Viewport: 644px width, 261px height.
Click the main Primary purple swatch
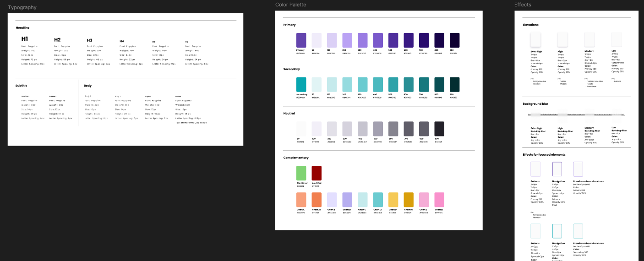301,40
